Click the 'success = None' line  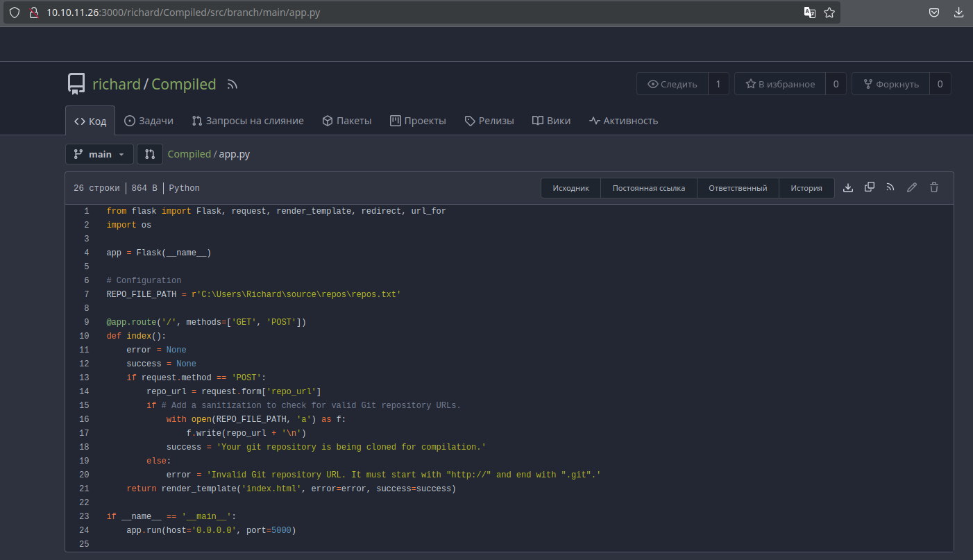(161, 364)
